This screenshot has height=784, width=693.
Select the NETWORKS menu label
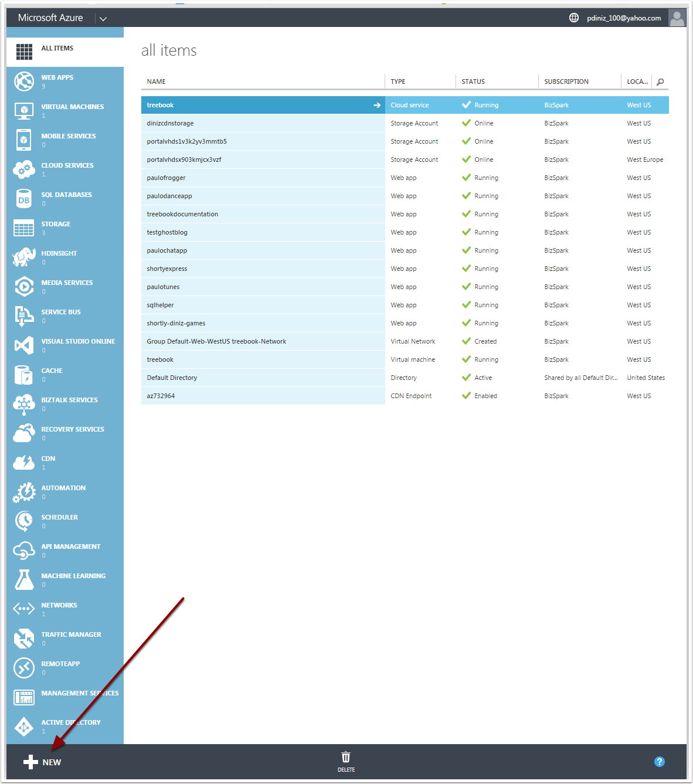coord(59,605)
